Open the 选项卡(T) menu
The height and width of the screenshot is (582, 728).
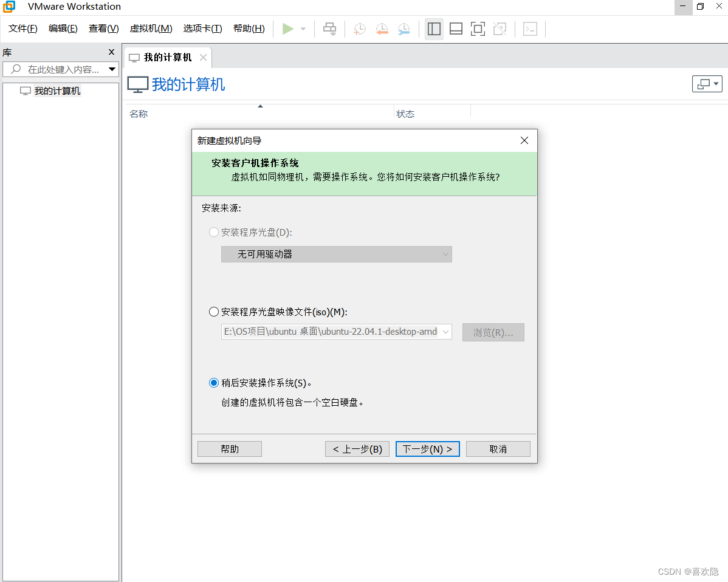202,29
